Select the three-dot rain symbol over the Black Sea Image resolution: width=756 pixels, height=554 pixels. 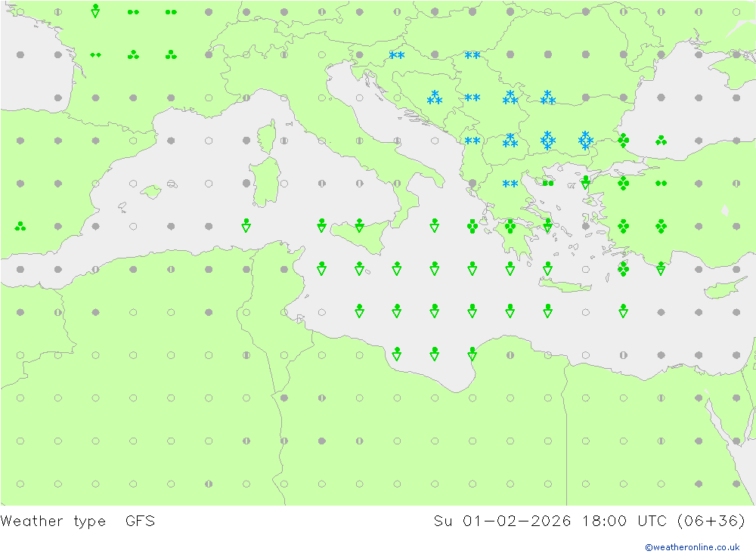click(661, 141)
